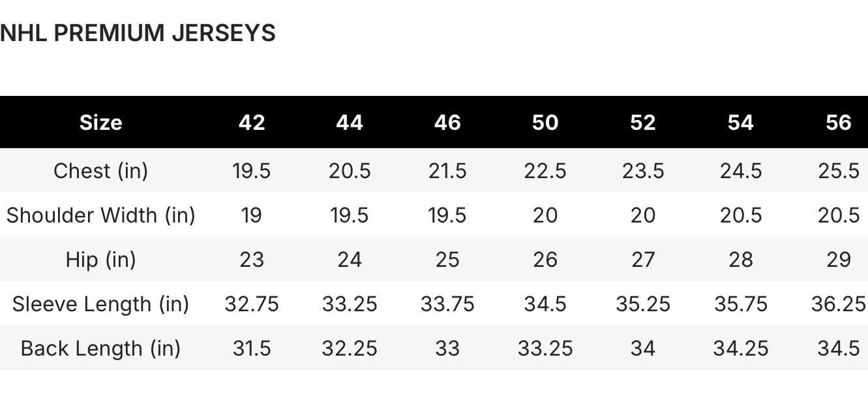Click the sleeve length value 35.25
The image size is (868, 415).
click(x=643, y=304)
